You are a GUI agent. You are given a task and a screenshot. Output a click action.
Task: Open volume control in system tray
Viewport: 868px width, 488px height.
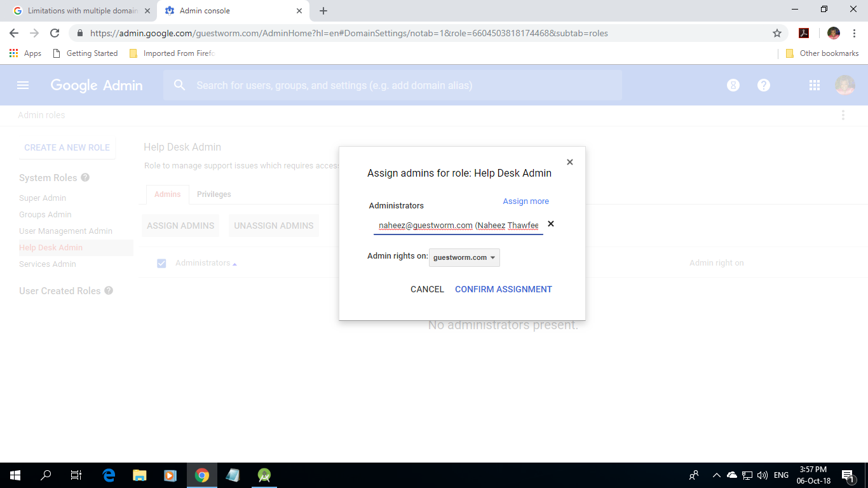click(763, 475)
